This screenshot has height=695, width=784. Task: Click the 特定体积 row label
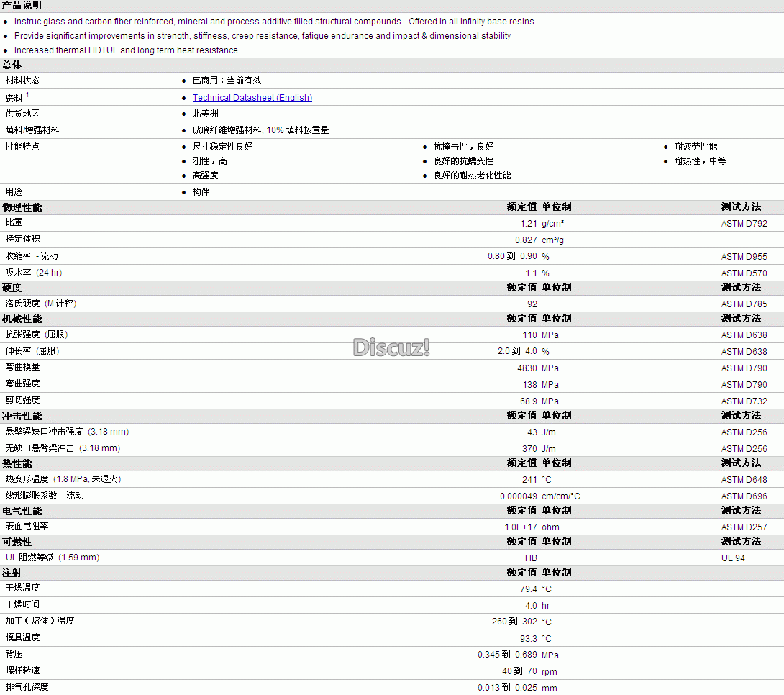click(22, 239)
